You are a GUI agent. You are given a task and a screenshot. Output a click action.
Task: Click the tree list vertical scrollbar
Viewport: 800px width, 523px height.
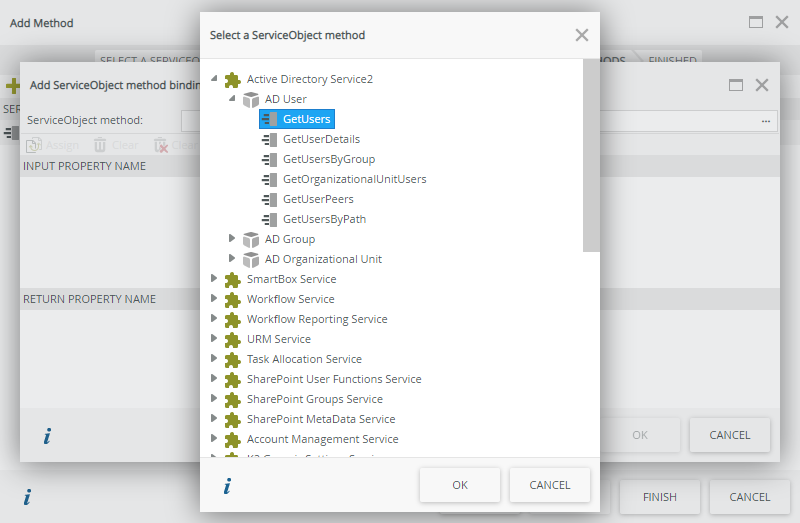(591, 160)
